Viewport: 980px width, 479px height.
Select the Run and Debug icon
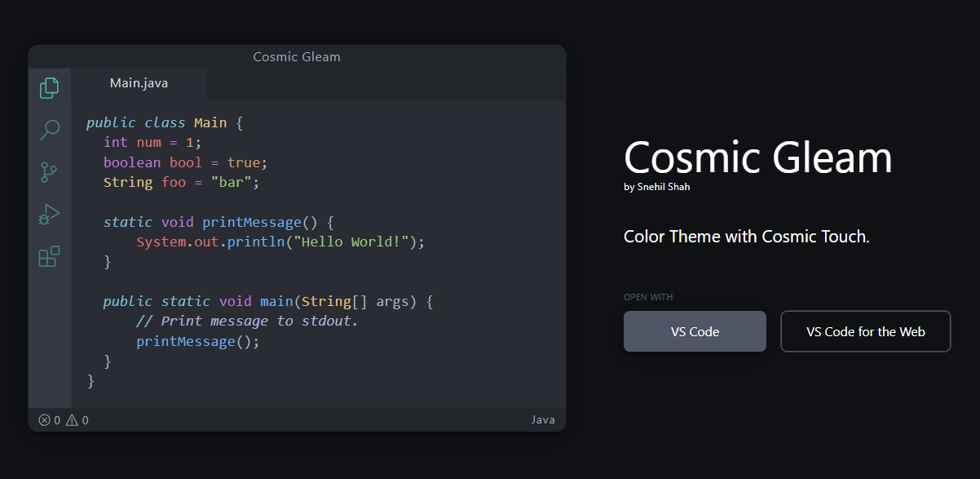(x=49, y=215)
